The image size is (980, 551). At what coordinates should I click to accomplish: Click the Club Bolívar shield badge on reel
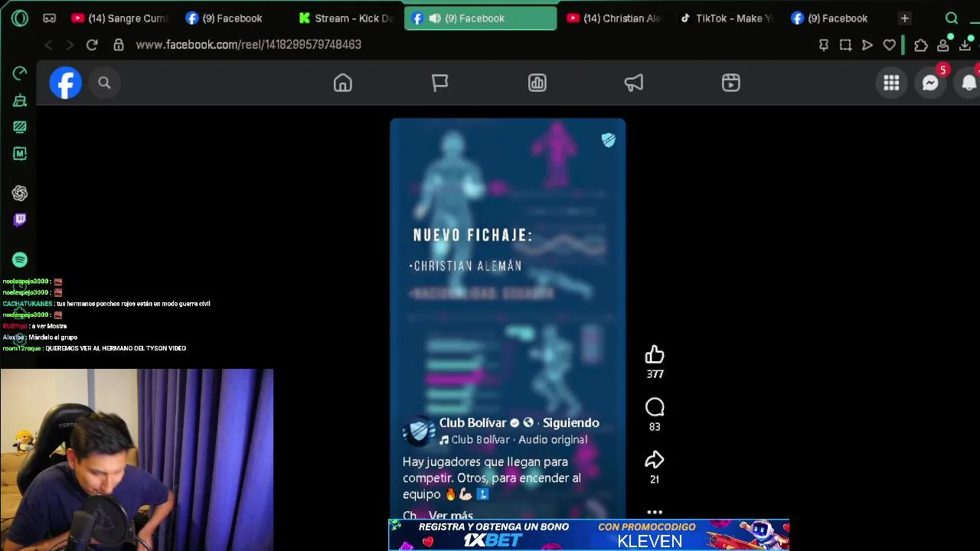(x=608, y=139)
